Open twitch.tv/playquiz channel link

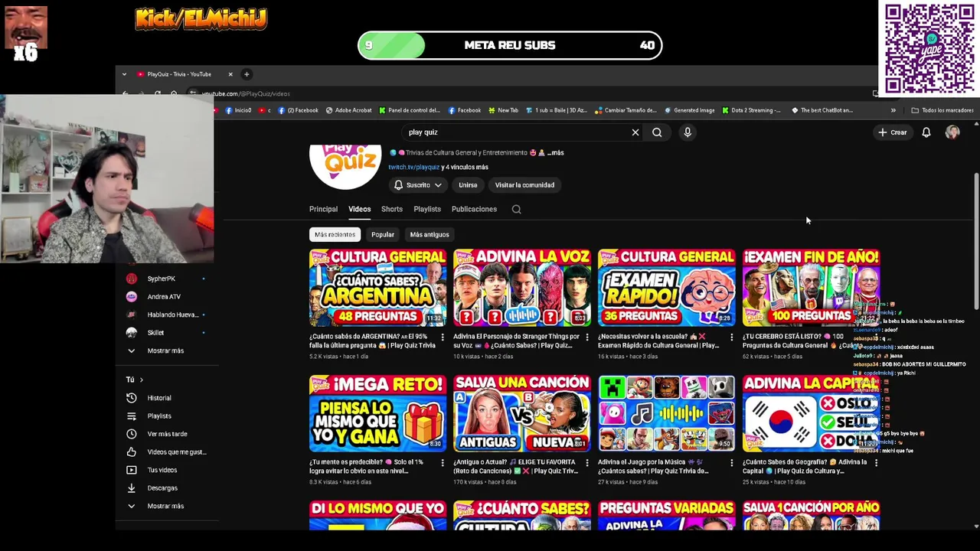[413, 167]
